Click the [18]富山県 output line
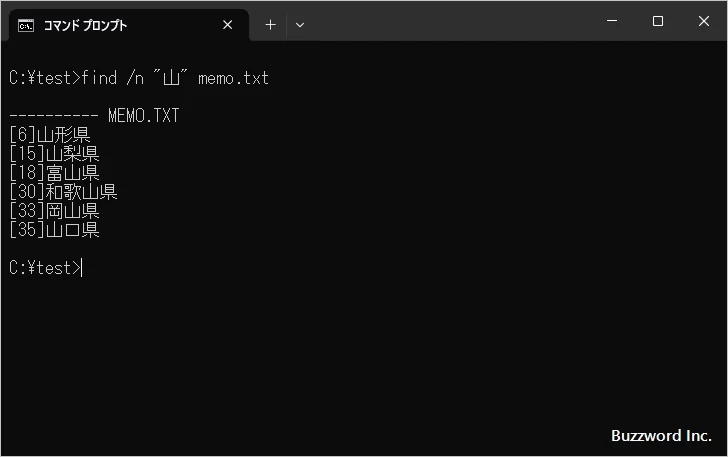This screenshot has height=457, width=728. 54,173
